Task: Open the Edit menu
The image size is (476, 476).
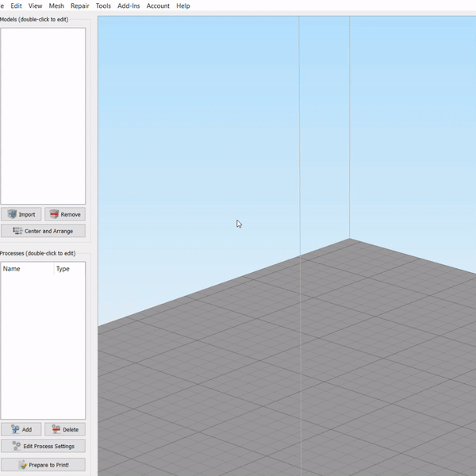Action: point(16,6)
